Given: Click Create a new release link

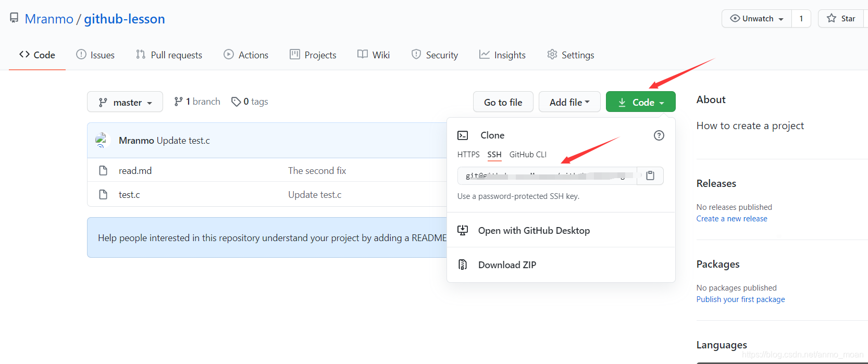Looking at the screenshot, I should pyautogui.click(x=731, y=219).
